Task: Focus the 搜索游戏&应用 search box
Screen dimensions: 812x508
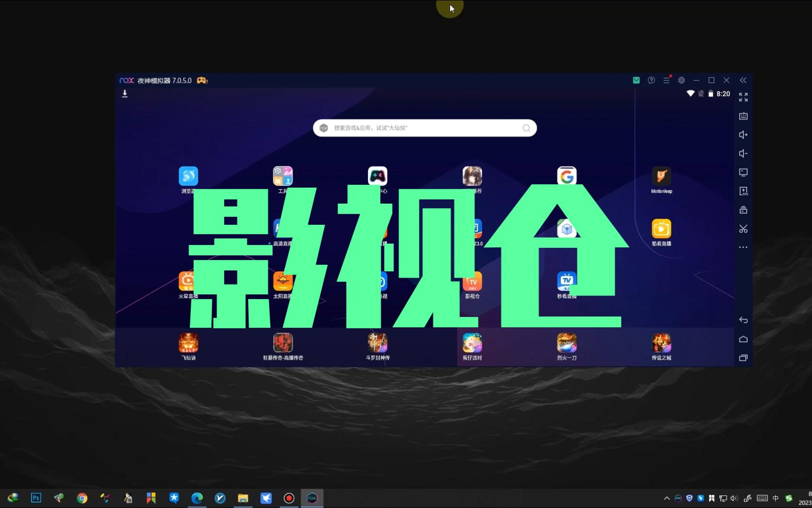Action: pyautogui.click(x=425, y=128)
